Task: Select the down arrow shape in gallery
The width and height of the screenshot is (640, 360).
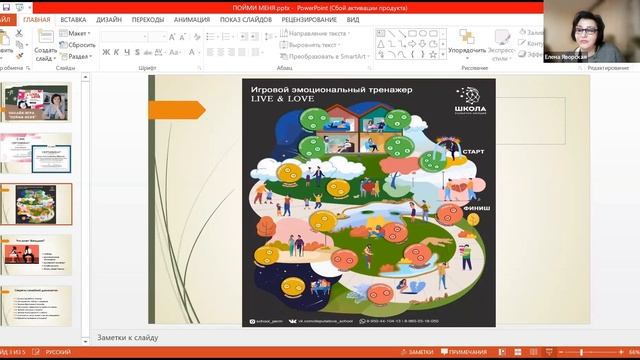Action: pyautogui.click(x=423, y=44)
